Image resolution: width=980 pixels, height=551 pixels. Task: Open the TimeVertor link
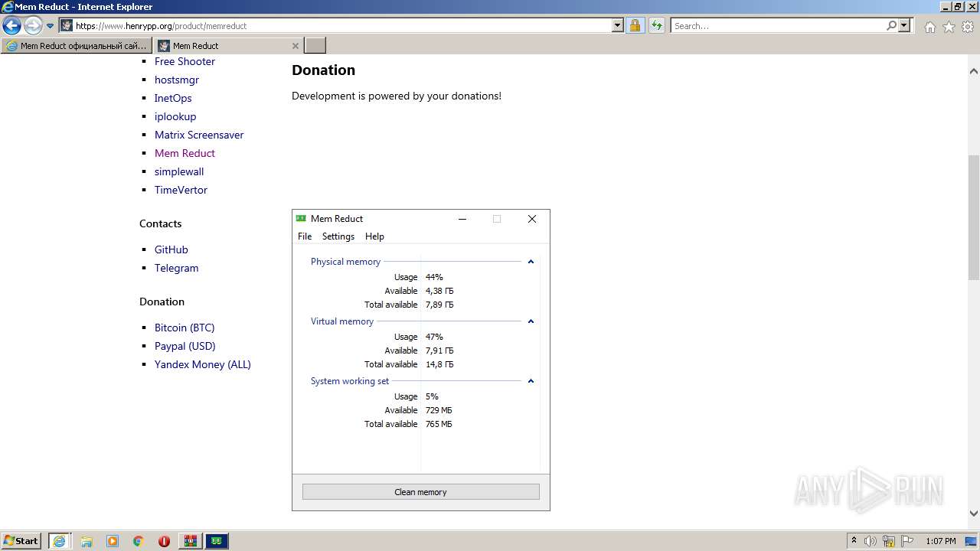click(181, 190)
